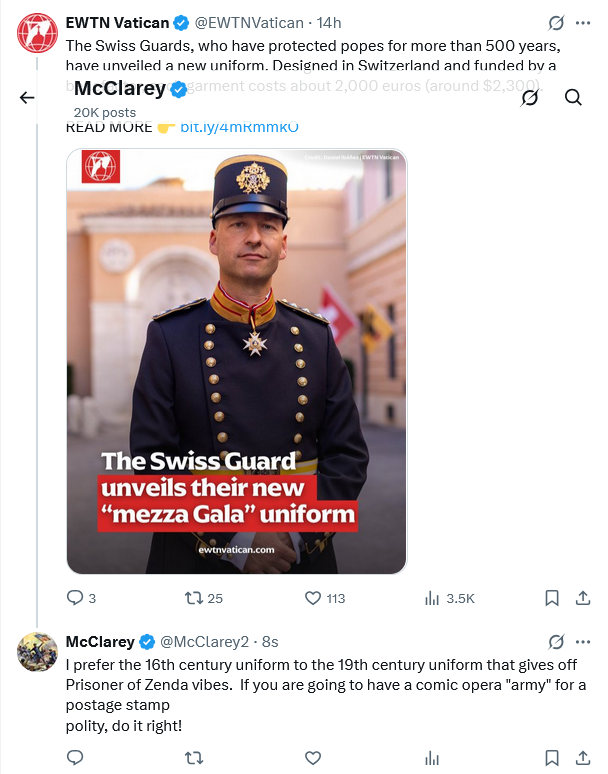Image resolution: width=608 pixels, height=774 pixels.
Task: Click EWTN Vatican profile avatar
Action: tap(38, 32)
